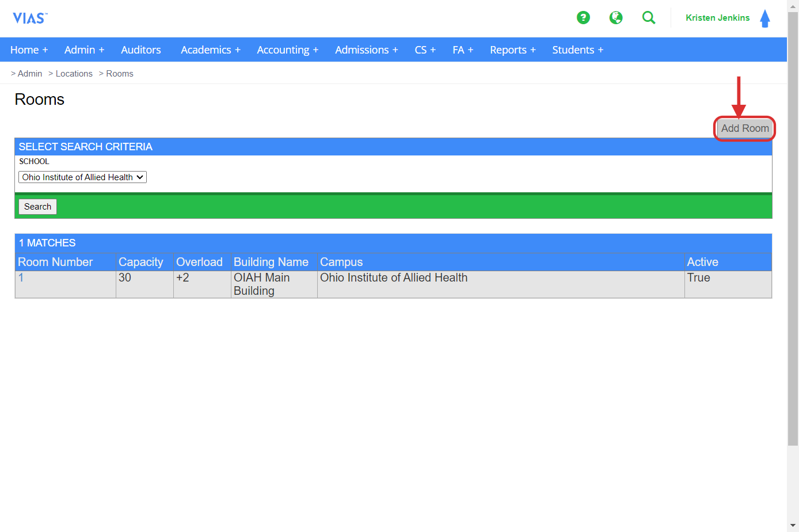Open the School dropdown

pyautogui.click(x=82, y=177)
